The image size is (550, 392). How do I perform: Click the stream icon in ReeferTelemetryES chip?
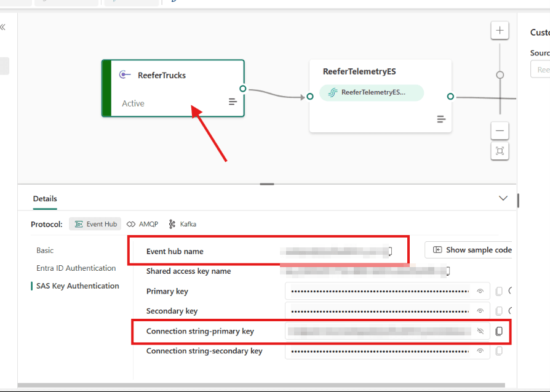[332, 93]
